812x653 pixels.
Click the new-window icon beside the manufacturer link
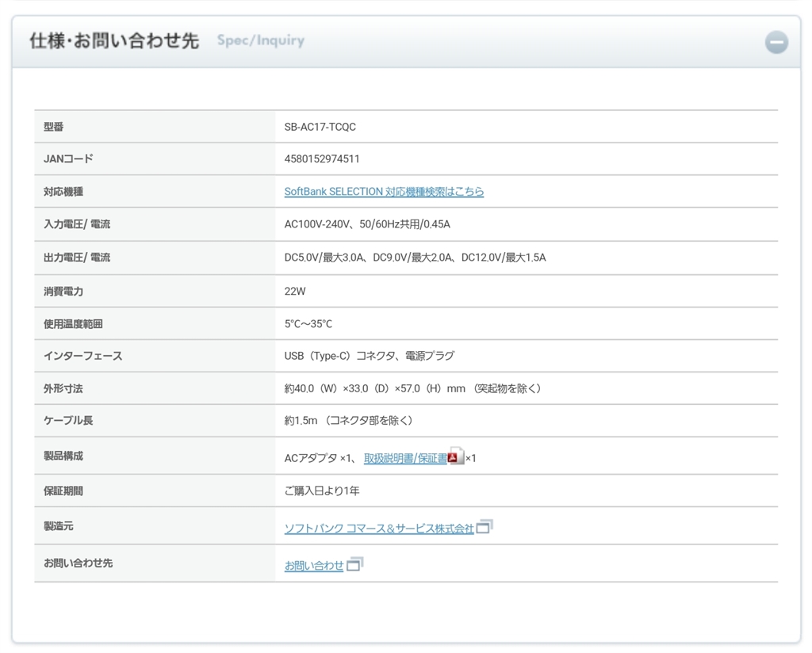(x=485, y=526)
